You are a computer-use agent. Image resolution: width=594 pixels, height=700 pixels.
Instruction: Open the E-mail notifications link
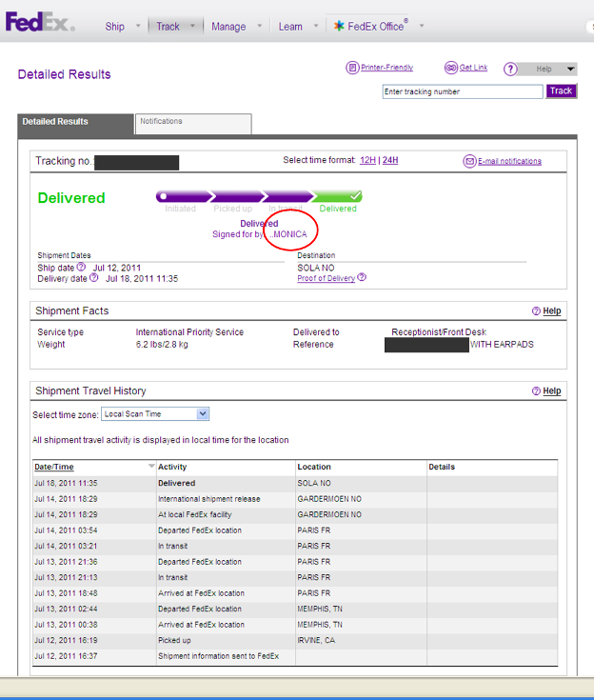pos(509,161)
